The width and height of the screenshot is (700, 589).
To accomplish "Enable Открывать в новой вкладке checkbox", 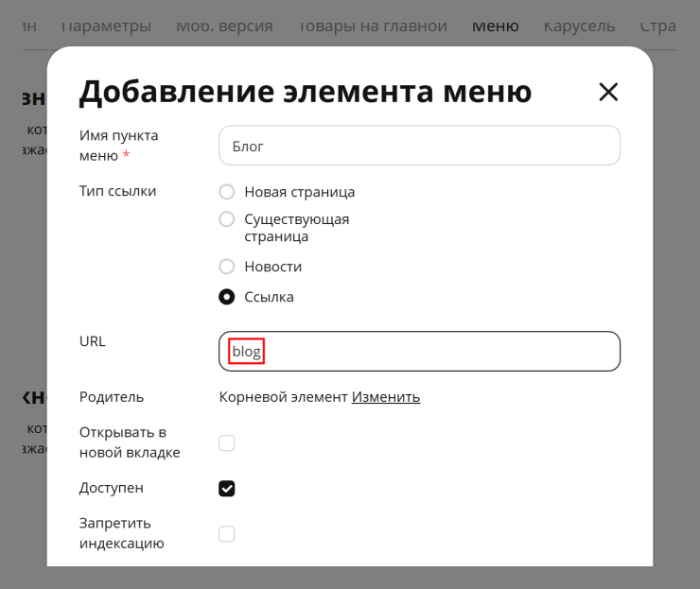I will [x=226, y=443].
